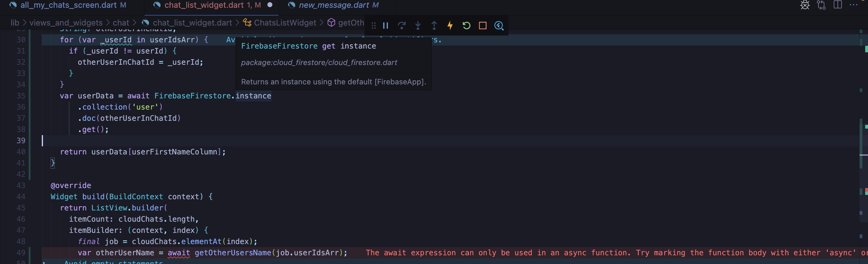Image resolution: width=868 pixels, height=264 pixels.
Task: Click getOtherUsersName call on line 49
Action: pyautogui.click(x=233, y=253)
